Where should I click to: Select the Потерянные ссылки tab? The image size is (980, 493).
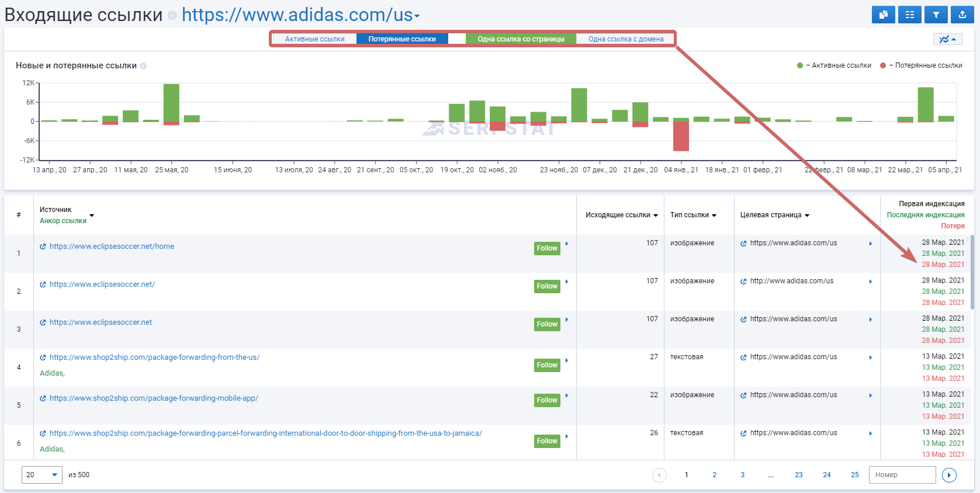(x=402, y=39)
